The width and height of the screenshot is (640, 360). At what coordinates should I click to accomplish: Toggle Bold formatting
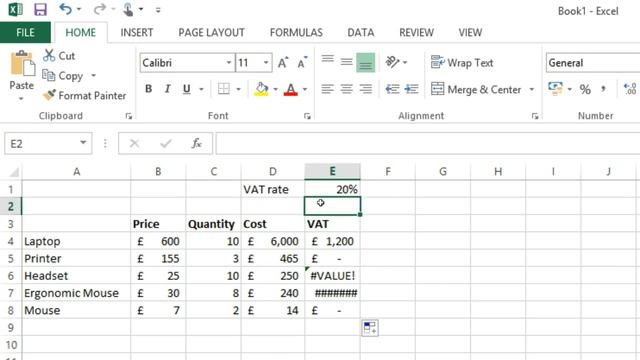(x=149, y=89)
